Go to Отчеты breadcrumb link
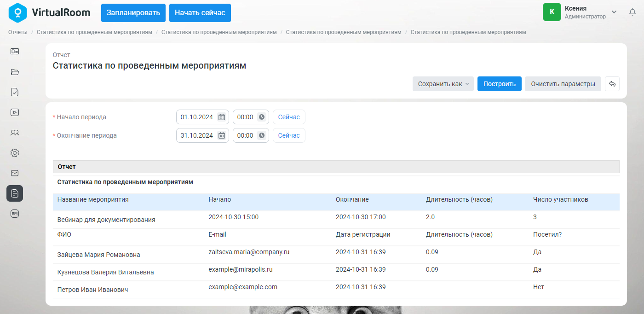Screen dimensions: 644x314 click(18, 32)
